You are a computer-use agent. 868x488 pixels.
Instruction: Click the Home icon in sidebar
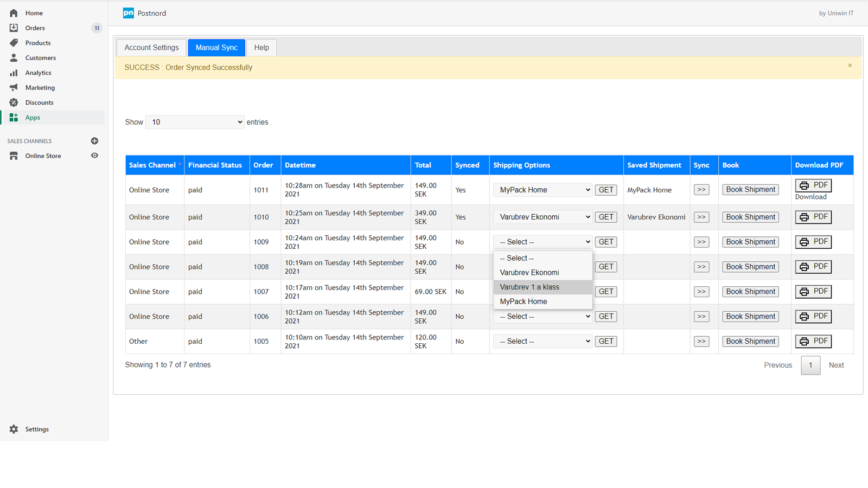(14, 13)
